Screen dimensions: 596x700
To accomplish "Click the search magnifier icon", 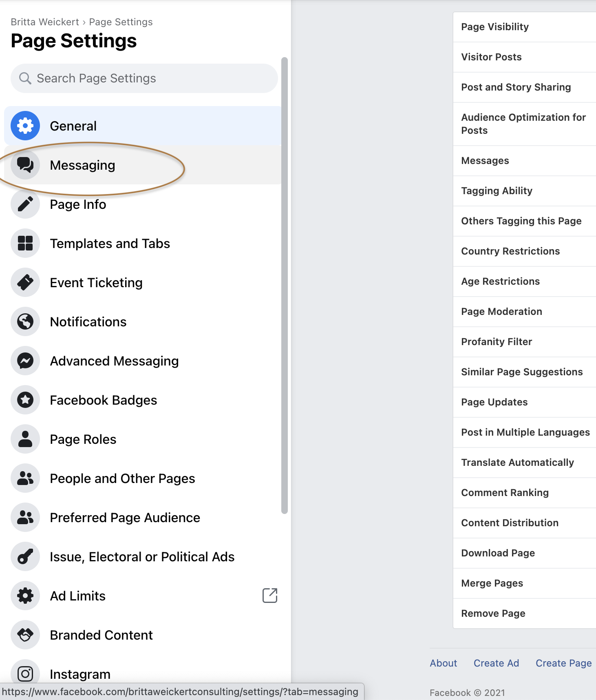I will [25, 78].
